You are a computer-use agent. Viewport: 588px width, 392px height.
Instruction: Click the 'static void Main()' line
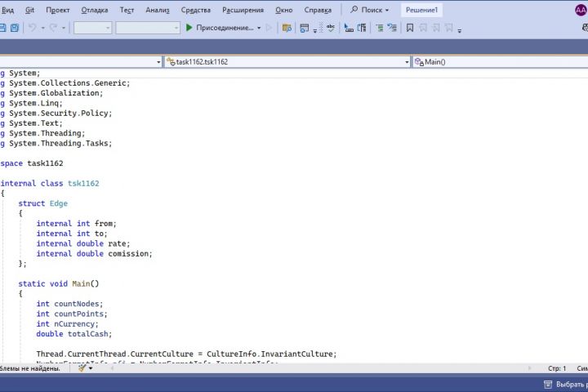click(59, 283)
